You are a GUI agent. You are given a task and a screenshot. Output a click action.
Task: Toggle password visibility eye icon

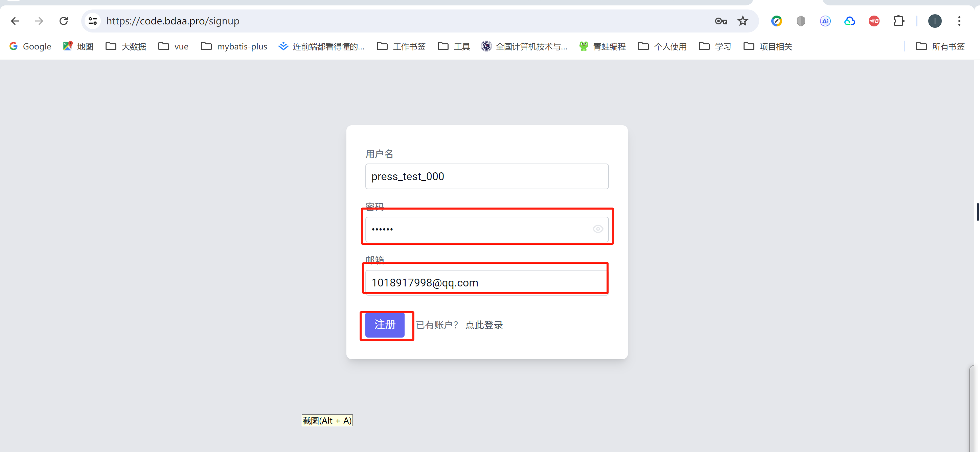pyautogui.click(x=598, y=229)
